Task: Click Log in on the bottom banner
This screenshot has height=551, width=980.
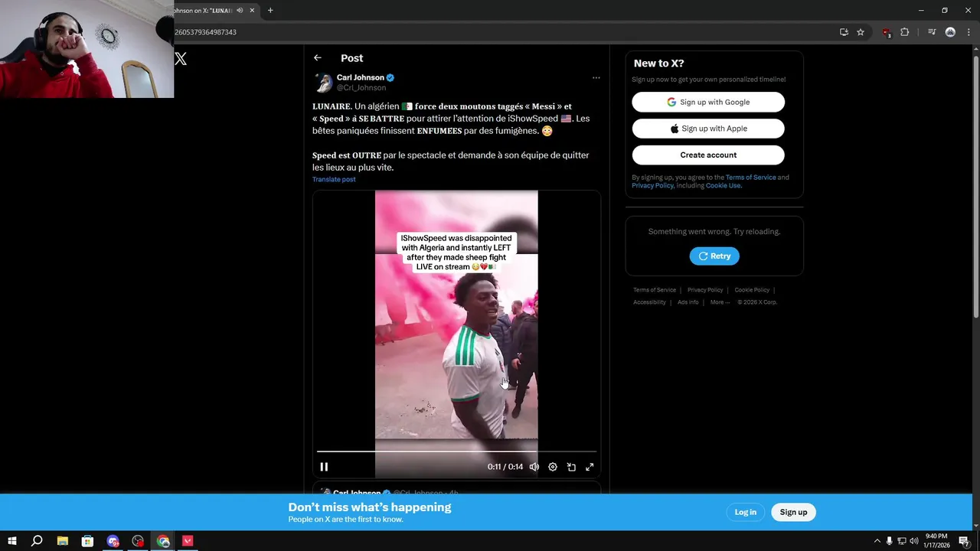Action: [x=745, y=512]
